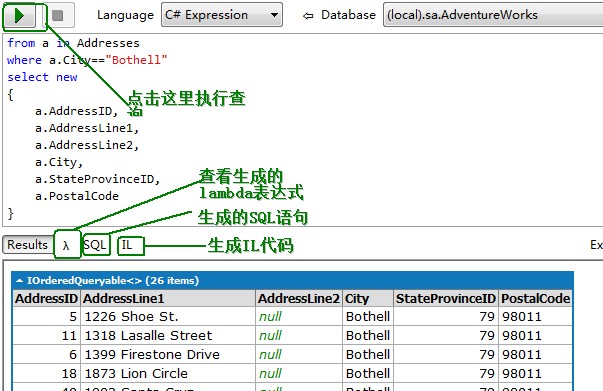Run the query with the green Execute button

point(19,16)
